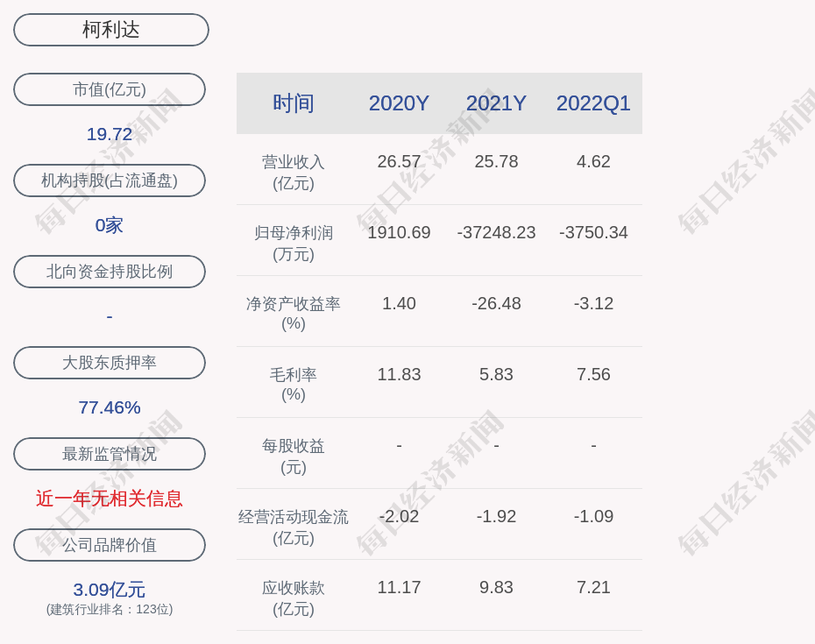Viewport: 815px width, 644px height.
Task: Click ROE value 1.40
Action: [400, 303]
